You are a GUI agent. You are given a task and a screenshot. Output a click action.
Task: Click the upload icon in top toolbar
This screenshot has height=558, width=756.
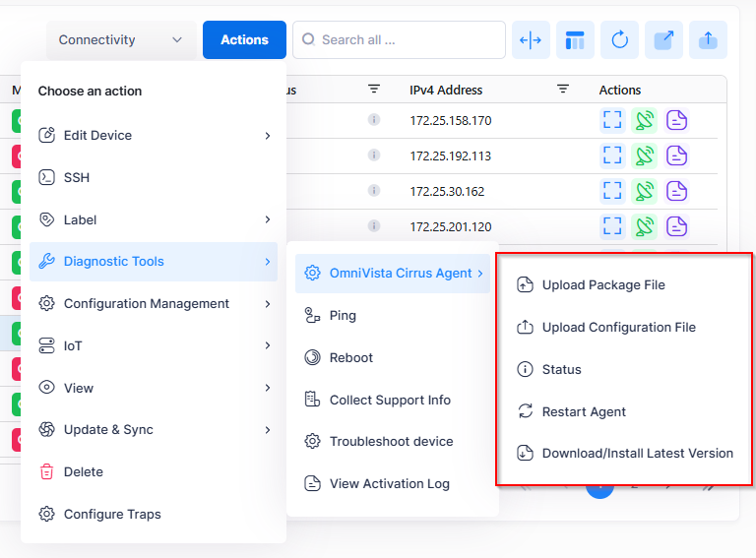pyautogui.click(x=708, y=40)
